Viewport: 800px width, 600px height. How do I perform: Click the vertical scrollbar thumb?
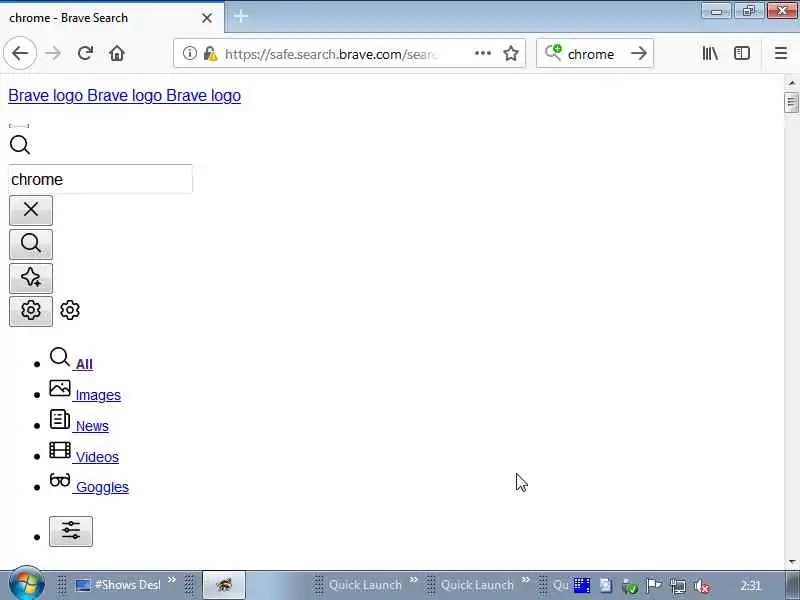(791, 102)
